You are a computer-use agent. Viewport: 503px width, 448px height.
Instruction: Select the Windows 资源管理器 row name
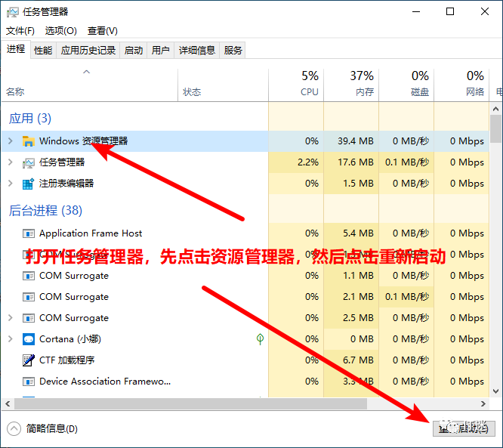(83, 141)
